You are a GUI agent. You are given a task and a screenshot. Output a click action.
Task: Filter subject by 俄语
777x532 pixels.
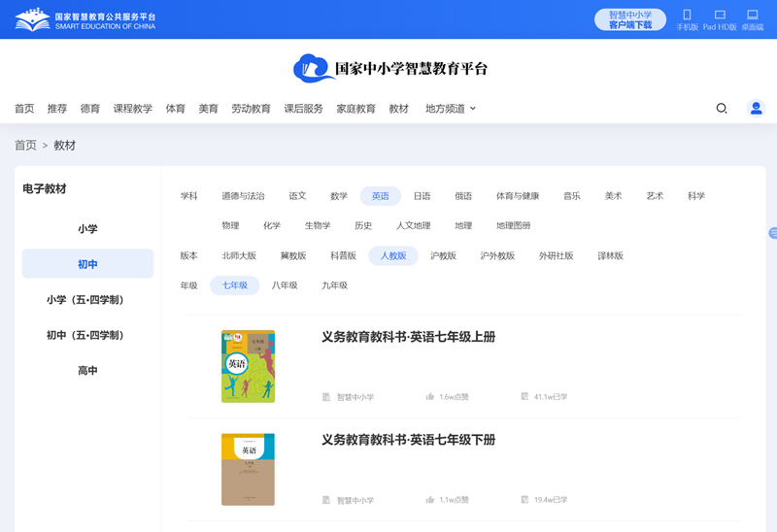coord(463,196)
